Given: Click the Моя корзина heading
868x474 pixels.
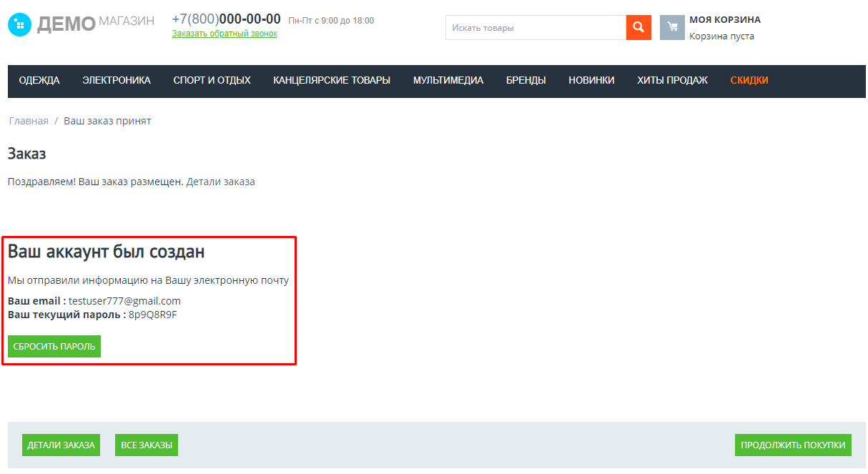Looking at the screenshot, I should click(x=725, y=20).
